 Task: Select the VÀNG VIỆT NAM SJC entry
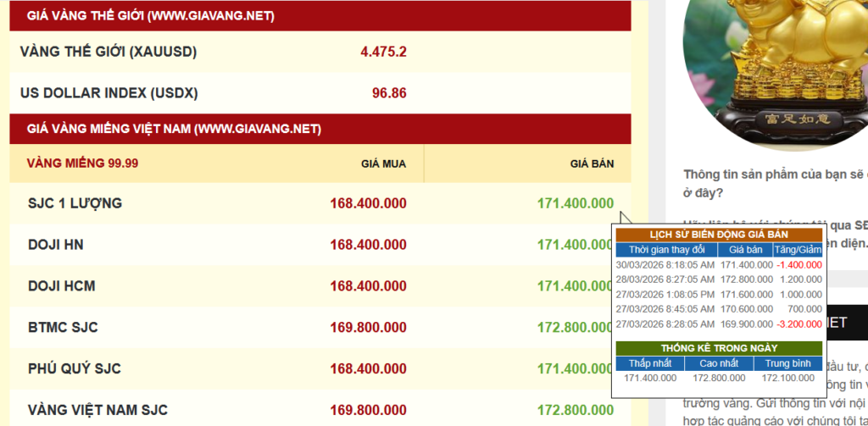[x=97, y=411]
